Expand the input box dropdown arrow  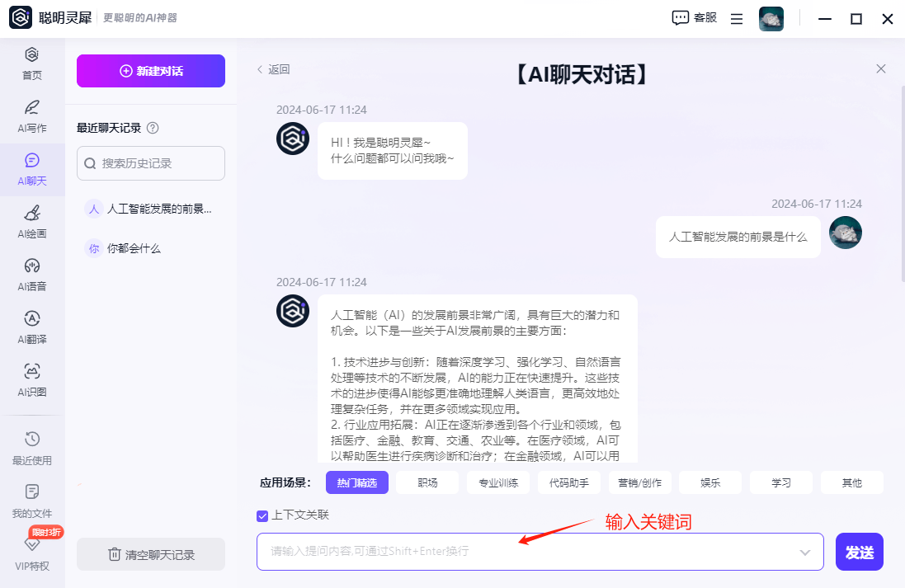point(805,553)
